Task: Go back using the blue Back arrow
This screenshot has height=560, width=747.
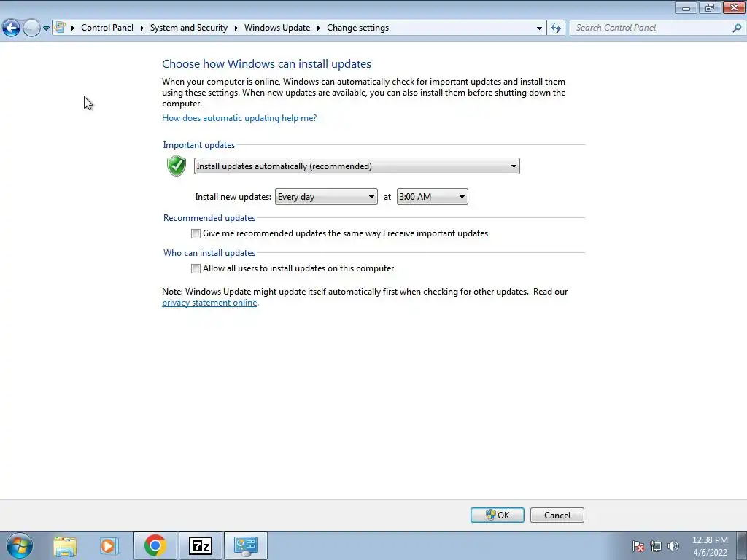Action: coord(11,28)
